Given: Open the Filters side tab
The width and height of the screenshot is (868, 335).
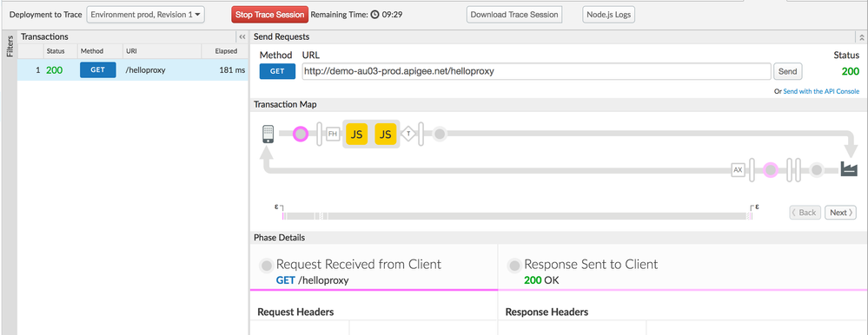Looking at the screenshot, I should coord(9,47).
